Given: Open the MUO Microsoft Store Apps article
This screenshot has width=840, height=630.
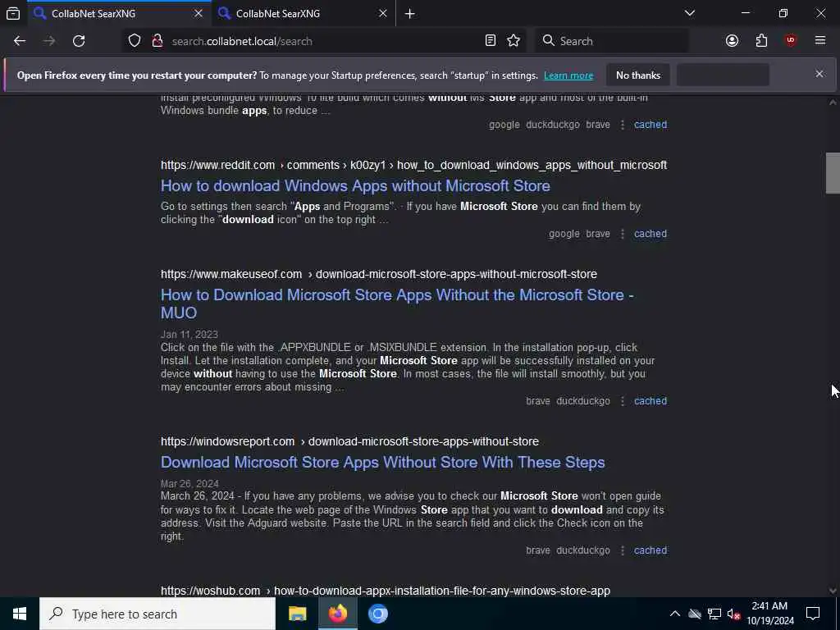Looking at the screenshot, I should click(397, 304).
